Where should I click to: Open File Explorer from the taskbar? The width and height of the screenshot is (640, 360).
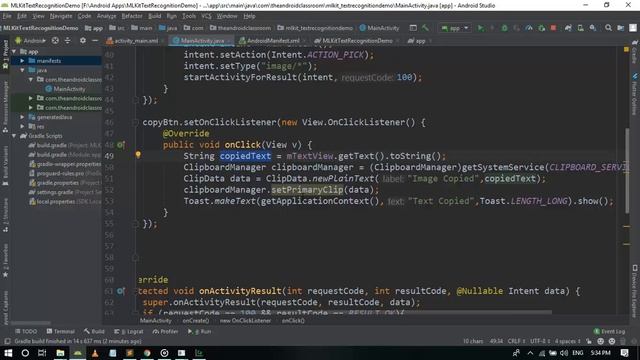(60, 353)
